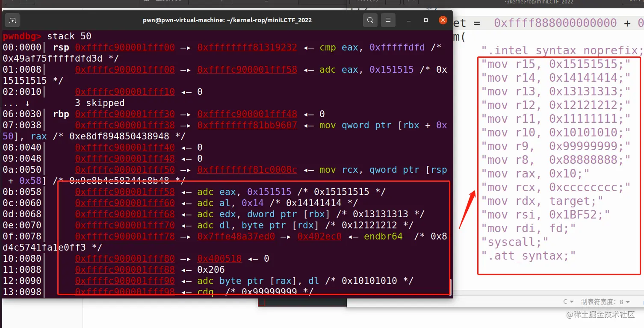
Task: Click the 'mov r8, 0x88888888' code line
Action: [x=556, y=160]
